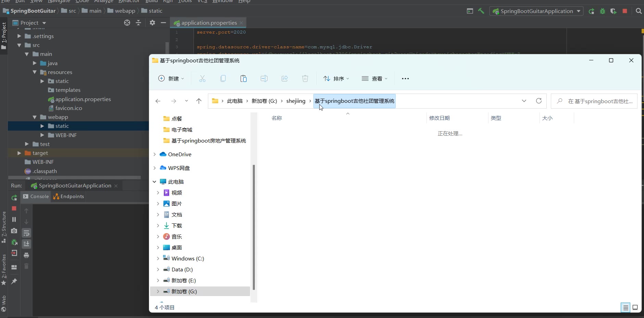Screen dimensions: 644x318
Task: Click shejiing in address breadcrumb
Action: (x=296, y=101)
